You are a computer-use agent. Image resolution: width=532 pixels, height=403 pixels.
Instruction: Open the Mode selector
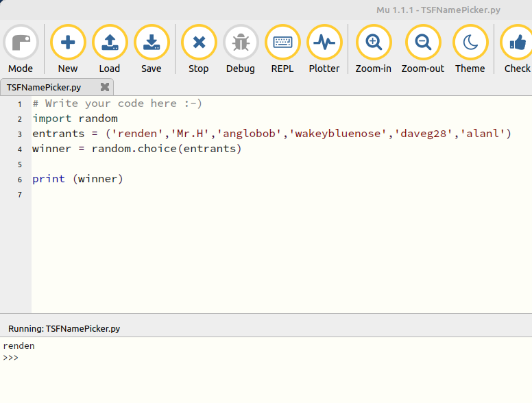pyautogui.click(x=21, y=43)
